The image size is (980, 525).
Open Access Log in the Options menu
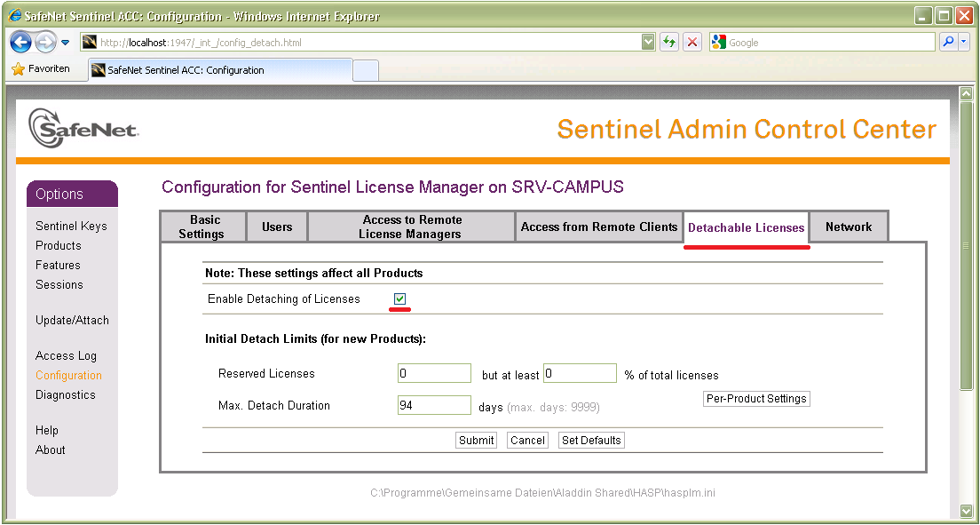(66, 355)
